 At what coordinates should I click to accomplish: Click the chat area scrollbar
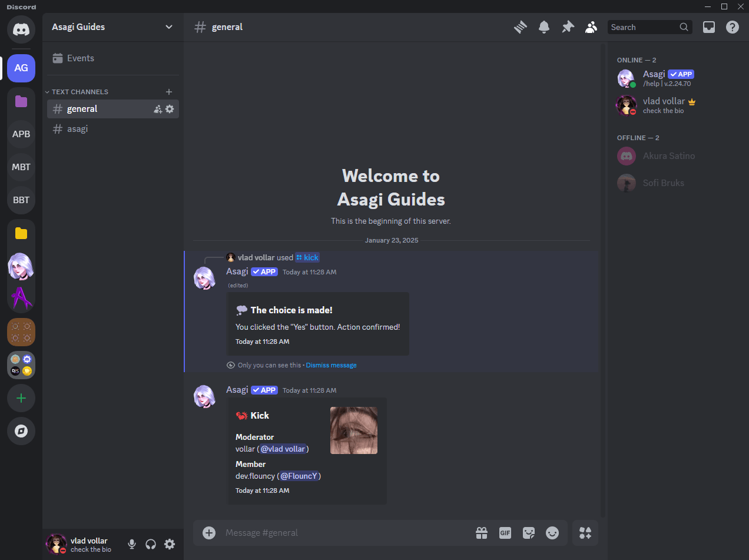click(x=602, y=280)
